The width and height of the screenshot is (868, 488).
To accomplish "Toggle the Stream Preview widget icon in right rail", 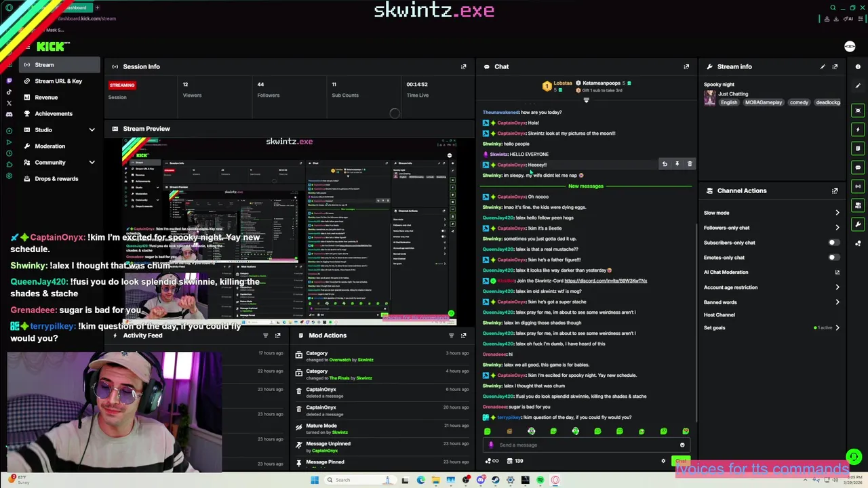I will (x=858, y=110).
